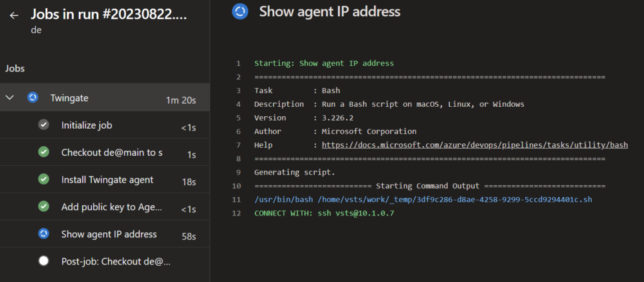The image size is (644, 282).
Task: Open the docs.microsoft.com bash task help link
Action: (474, 144)
